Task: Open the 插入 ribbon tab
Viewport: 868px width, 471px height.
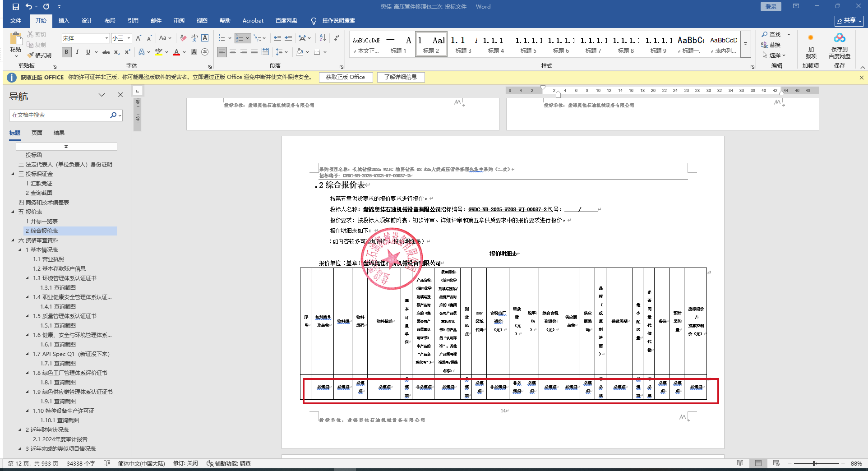Action: tap(64, 21)
